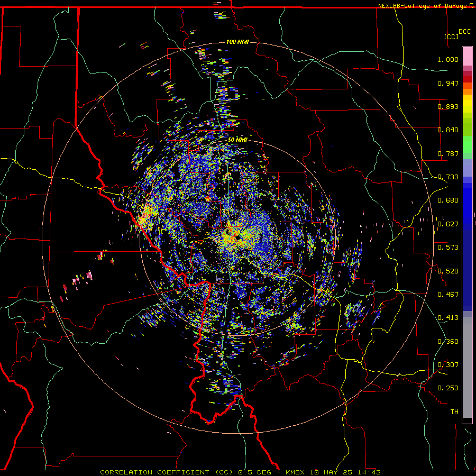Image resolution: width=476 pixels, height=476 pixels.
Task: Select the 1.000 legend value
Action: pos(448,59)
